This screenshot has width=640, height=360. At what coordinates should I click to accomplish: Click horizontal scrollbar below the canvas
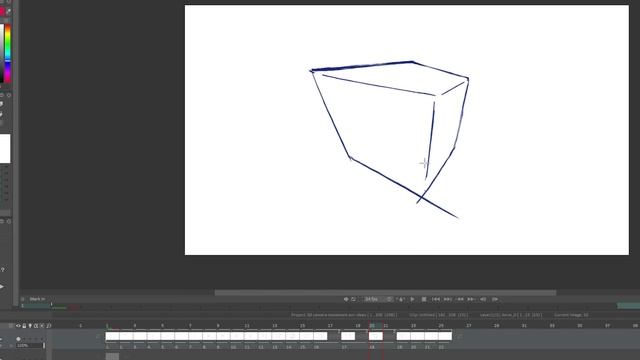[x=385, y=293]
